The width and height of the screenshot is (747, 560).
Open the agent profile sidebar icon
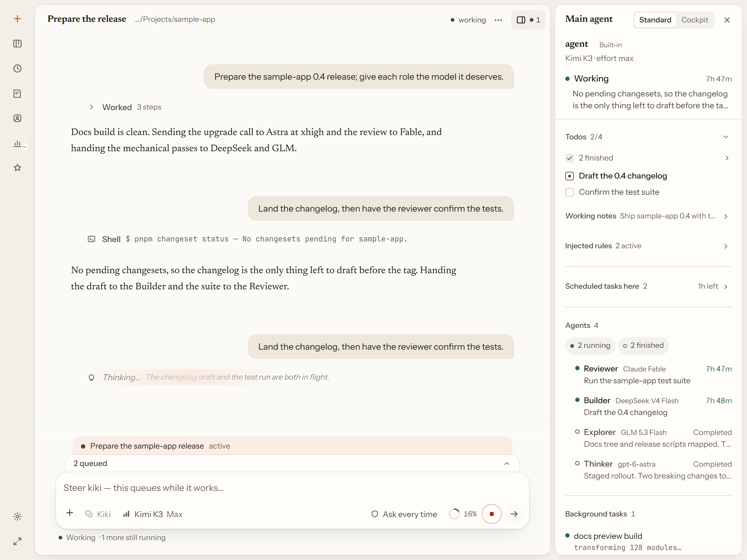pyautogui.click(x=17, y=118)
